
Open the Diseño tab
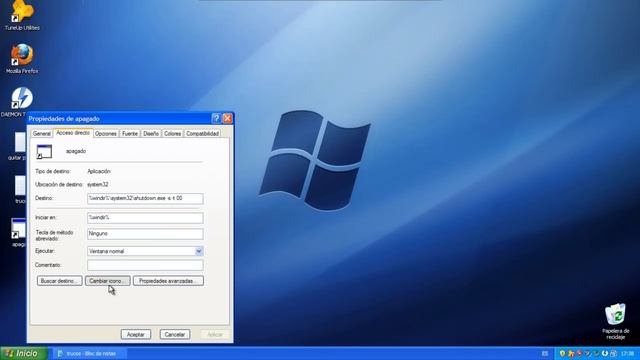coord(151,133)
